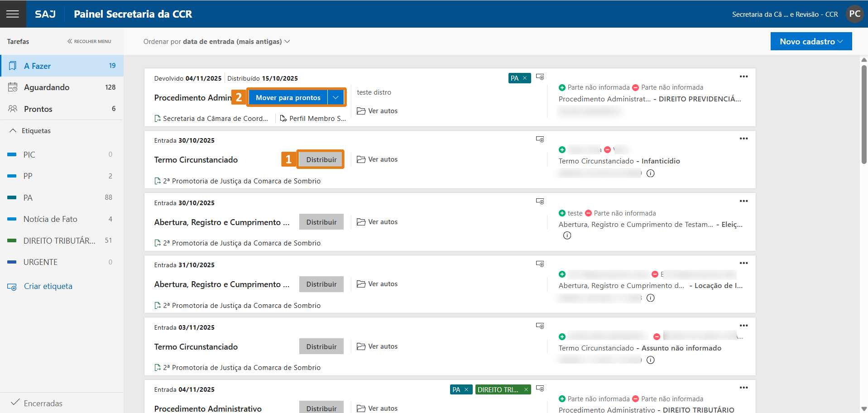Screen dimensions: 868x413
Task: Click add-tag icon on Infanticídio card
Action: (540, 139)
